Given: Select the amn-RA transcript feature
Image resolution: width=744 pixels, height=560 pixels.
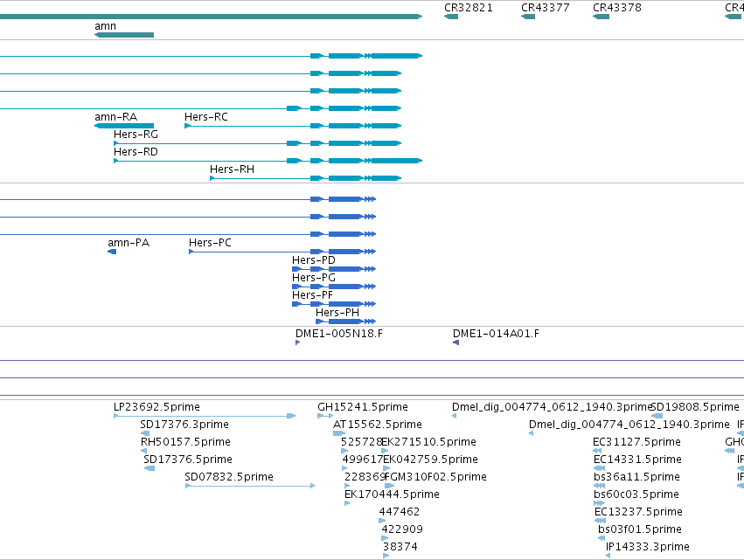Looking at the screenshot, I should pyautogui.click(x=124, y=126).
